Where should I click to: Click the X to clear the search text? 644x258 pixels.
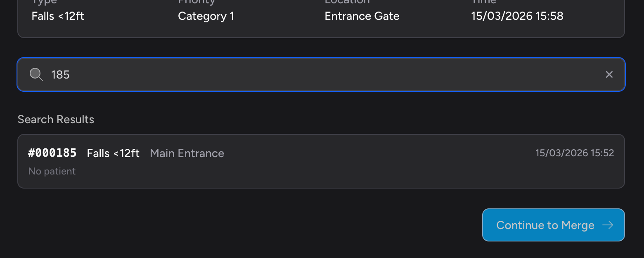[x=609, y=74]
